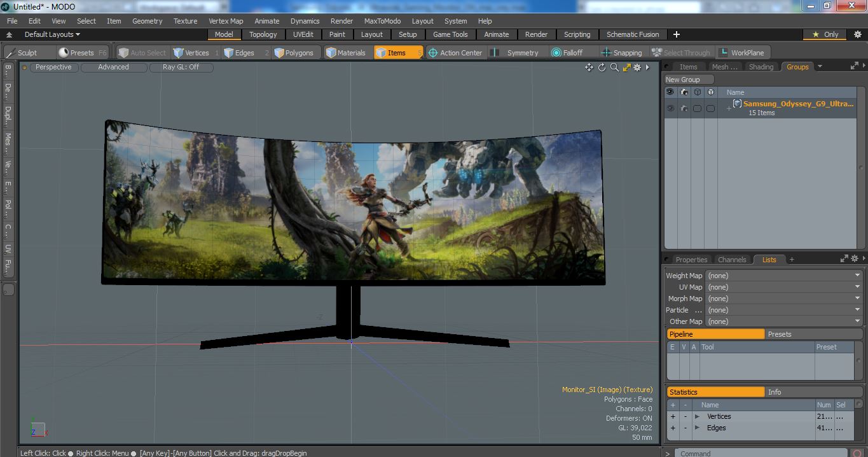Open the Other Map dropdown
The width and height of the screenshot is (868, 457).
(783, 321)
